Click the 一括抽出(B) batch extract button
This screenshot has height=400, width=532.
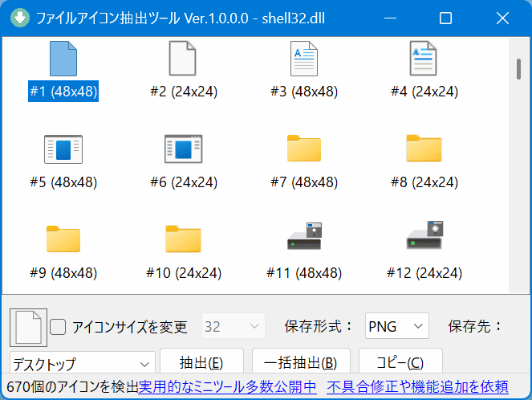(301, 362)
